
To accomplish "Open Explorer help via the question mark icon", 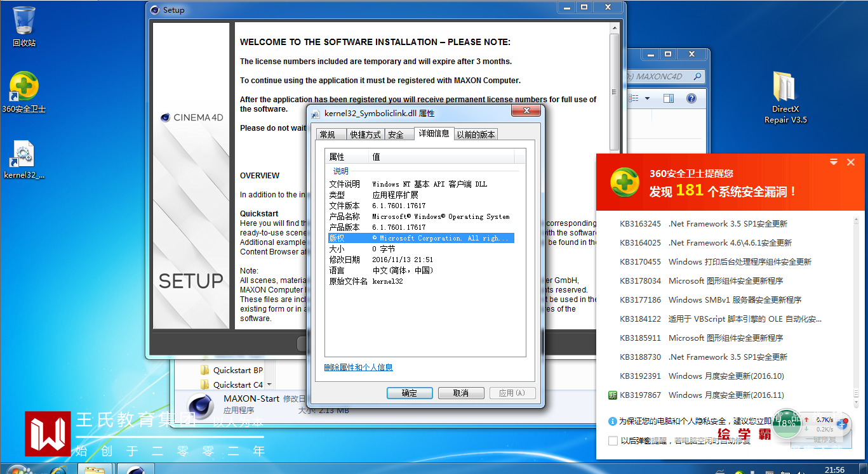I will tap(691, 98).
